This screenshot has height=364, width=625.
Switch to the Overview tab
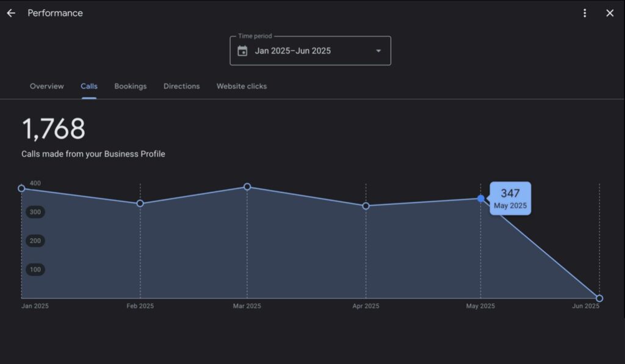pyautogui.click(x=46, y=87)
